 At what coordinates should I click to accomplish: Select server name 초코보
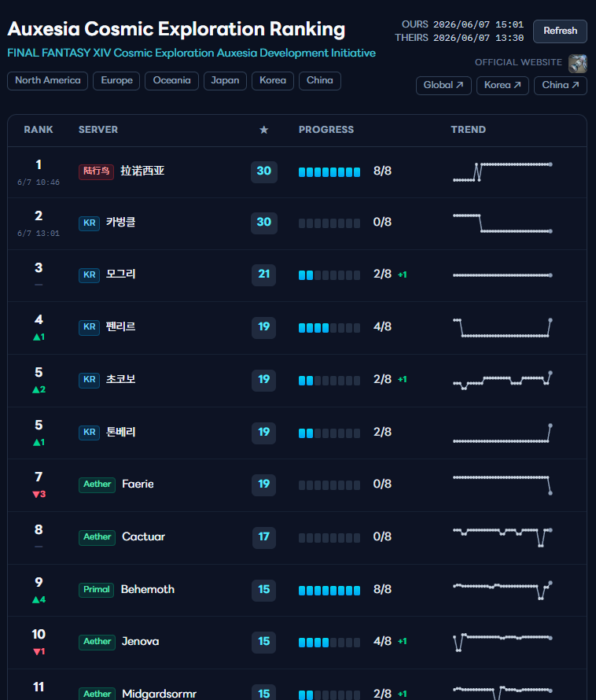coord(120,379)
